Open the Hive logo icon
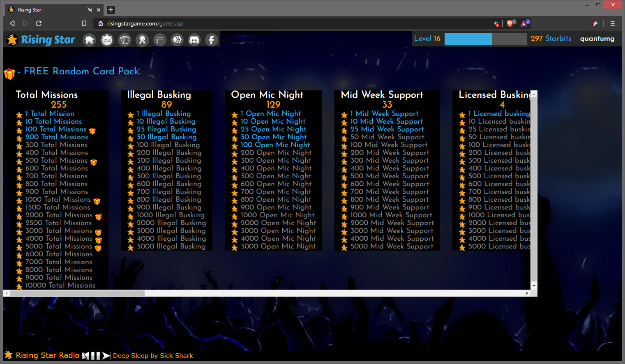This screenshot has width=625, height=364. (x=177, y=40)
